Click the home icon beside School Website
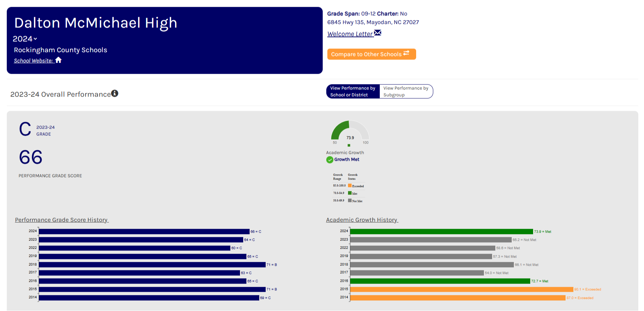The image size is (644, 311). tap(58, 60)
